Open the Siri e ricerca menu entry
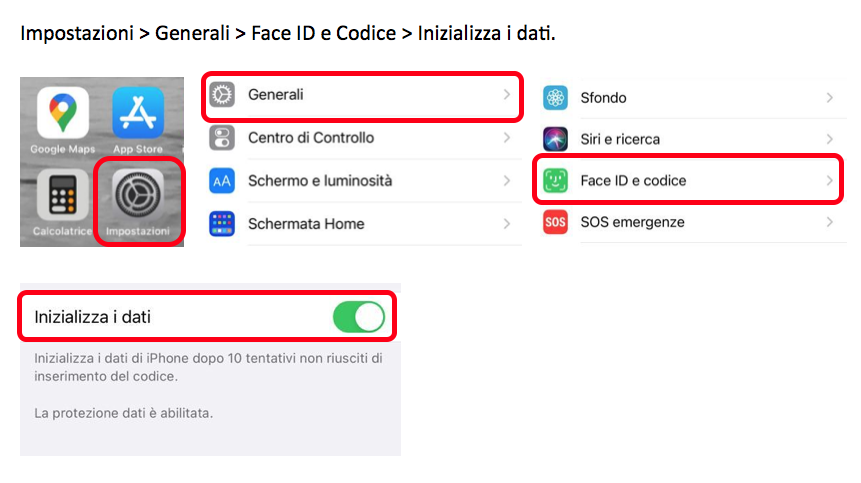The height and width of the screenshot is (483, 861). coord(694,139)
